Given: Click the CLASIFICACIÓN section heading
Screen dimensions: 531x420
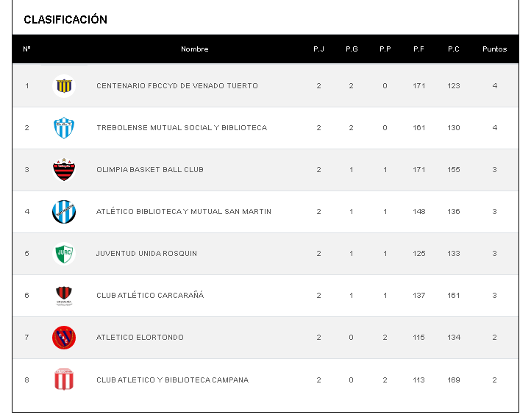Looking at the screenshot, I should pyautogui.click(x=65, y=20).
